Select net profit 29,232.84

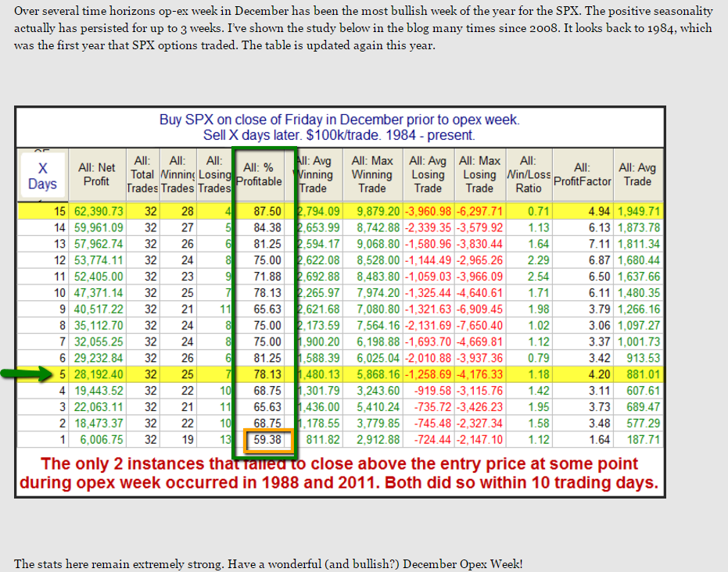point(99,358)
